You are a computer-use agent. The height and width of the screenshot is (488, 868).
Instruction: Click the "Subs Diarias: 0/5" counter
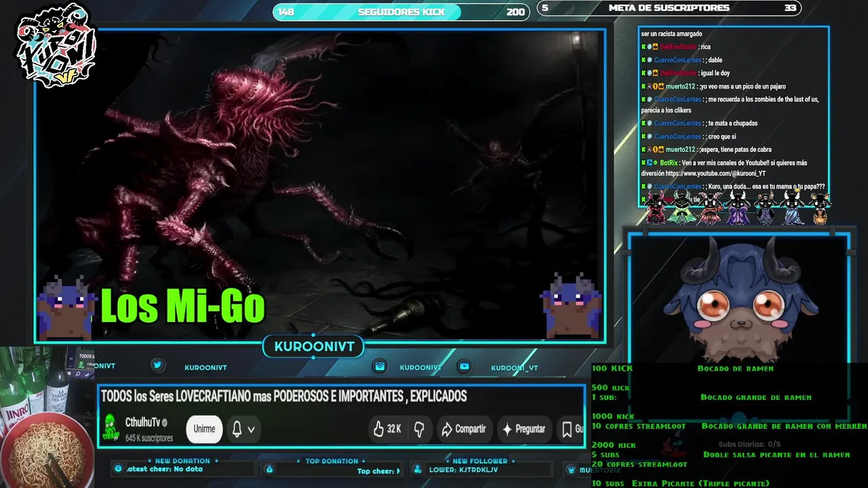coord(749,445)
